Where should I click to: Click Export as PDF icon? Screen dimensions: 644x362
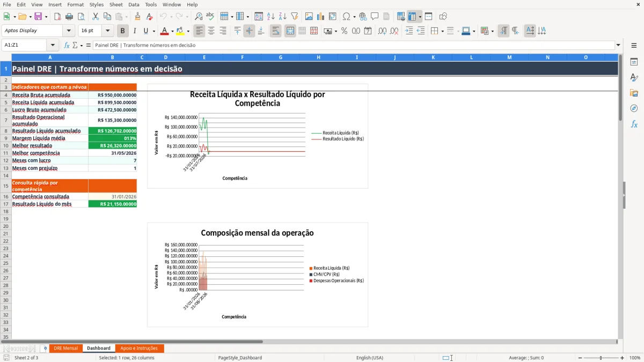point(57,17)
